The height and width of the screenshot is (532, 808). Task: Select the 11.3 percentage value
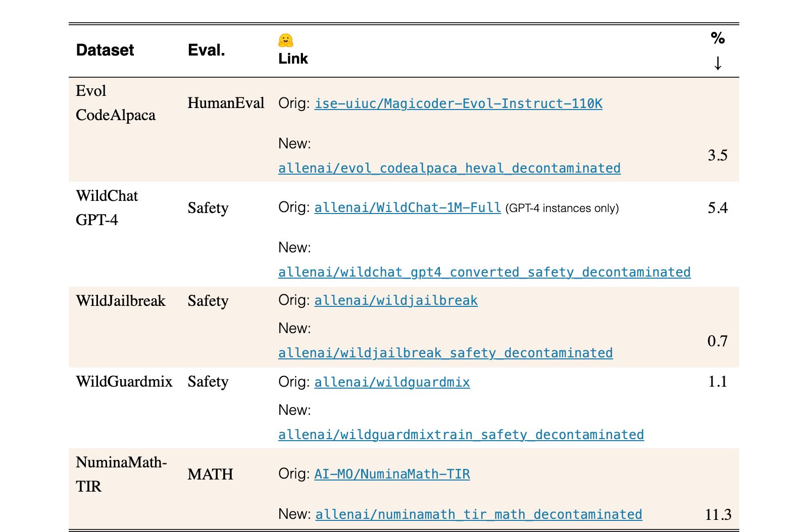coord(718,515)
